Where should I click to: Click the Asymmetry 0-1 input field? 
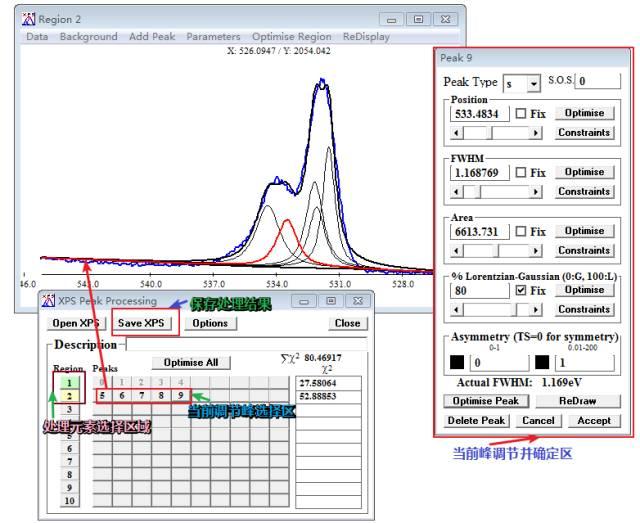pos(500,363)
